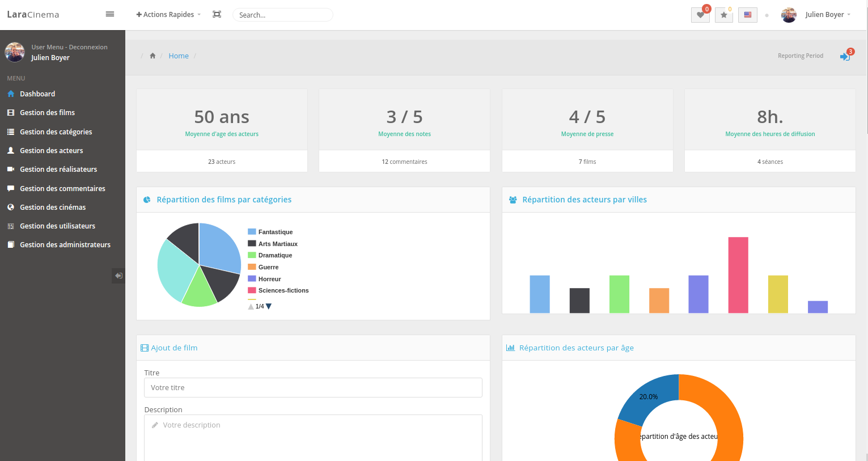Click Moyenne des heures de diffusion link
Image resolution: width=868 pixels, height=461 pixels.
tap(770, 134)
